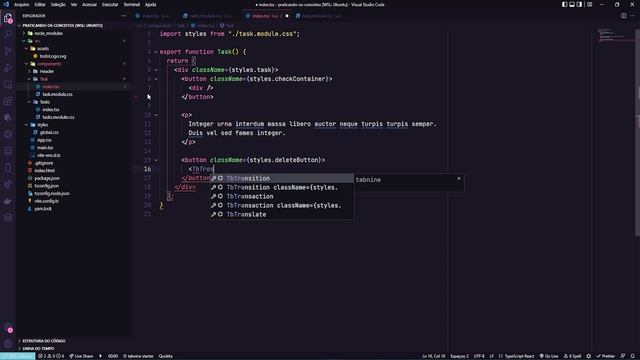Switch to the first index.tsx editor tab
640x360 pixels.
click(x=155, y=16)
